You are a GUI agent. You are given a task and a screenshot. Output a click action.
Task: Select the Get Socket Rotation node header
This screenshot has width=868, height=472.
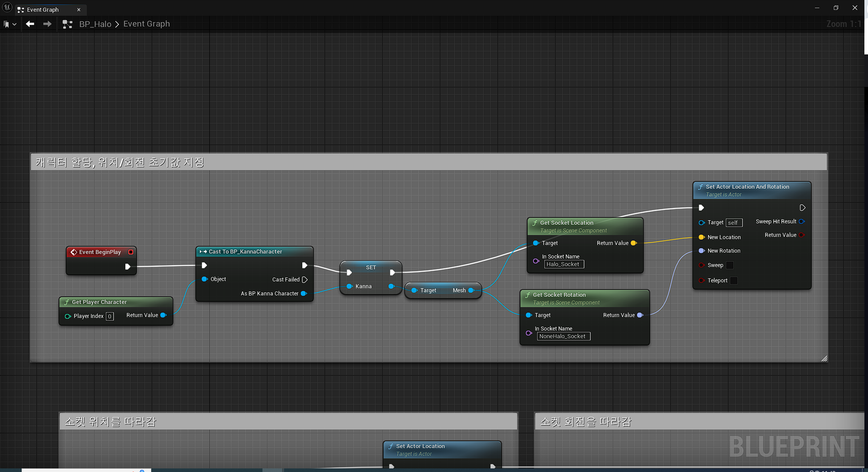[x=584, y=298]
